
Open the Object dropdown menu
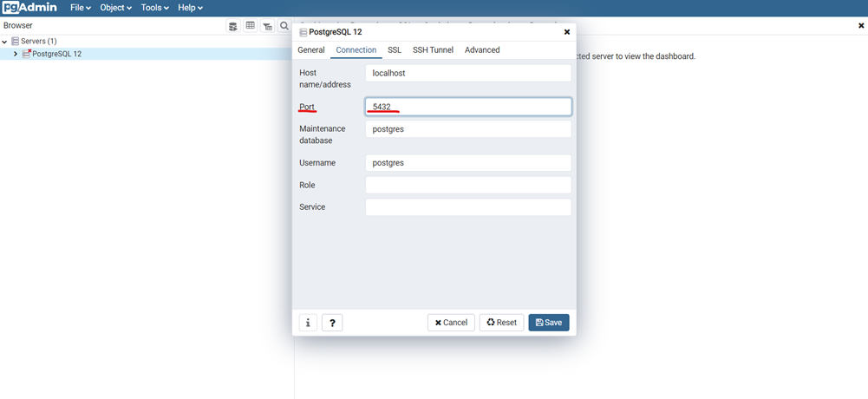click(x=115, y=8)
